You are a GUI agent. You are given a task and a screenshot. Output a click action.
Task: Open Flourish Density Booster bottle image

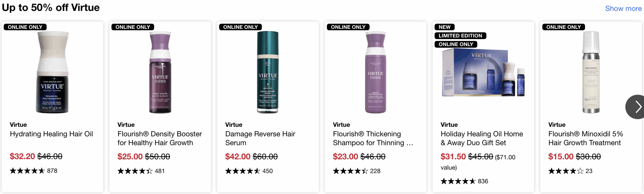pos(160,72)
